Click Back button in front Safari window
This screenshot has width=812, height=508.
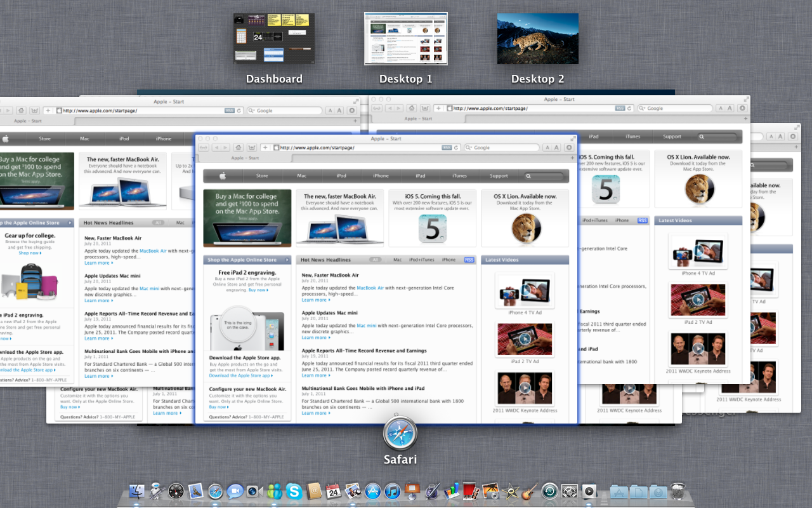point(216,147)
